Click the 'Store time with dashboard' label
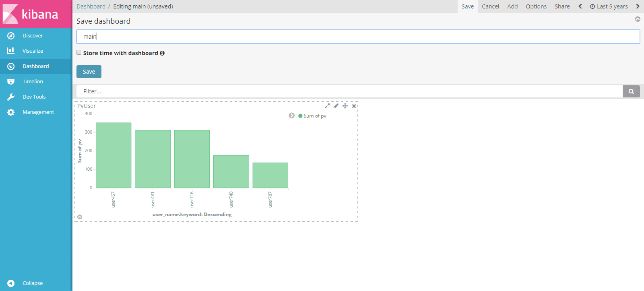The width and height of the screenshot is (644, 291). pyautogui.click(x=121, y=53)
